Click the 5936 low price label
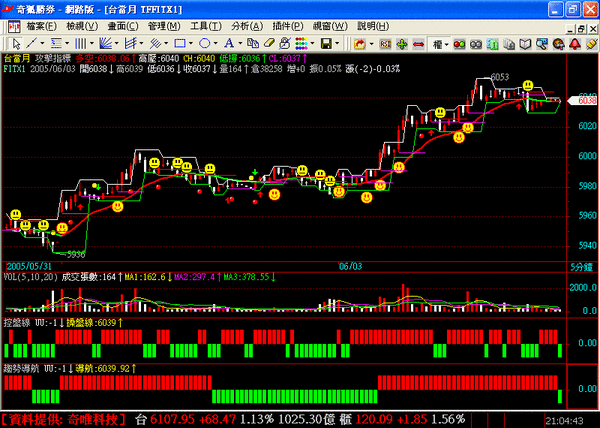600x428 pixels. (x=75, y=254)
